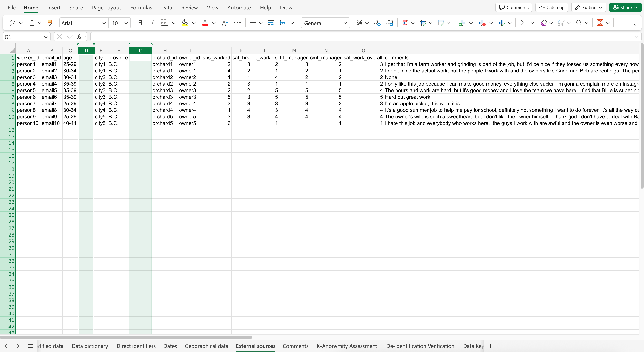Viewport: 644px width, 352px height.
Task: Open the Formulas ribbon tab
Action: (x=141, y=8)
